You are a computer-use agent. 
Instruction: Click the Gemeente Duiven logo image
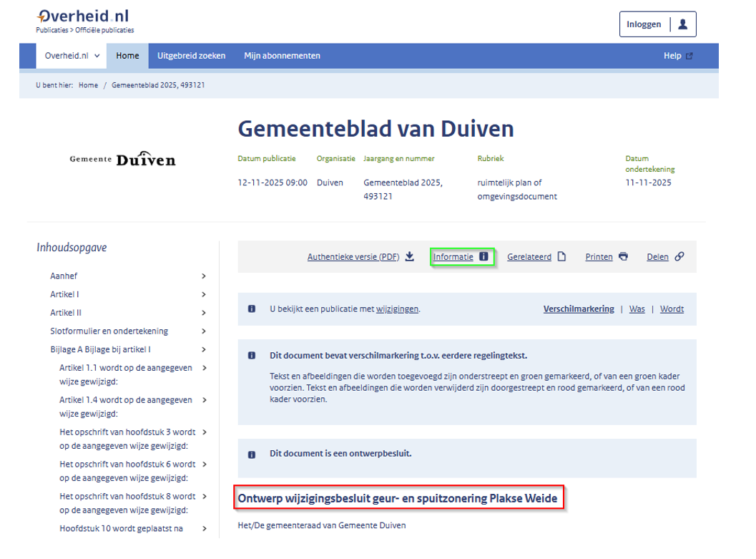click(x=122, y=159)
